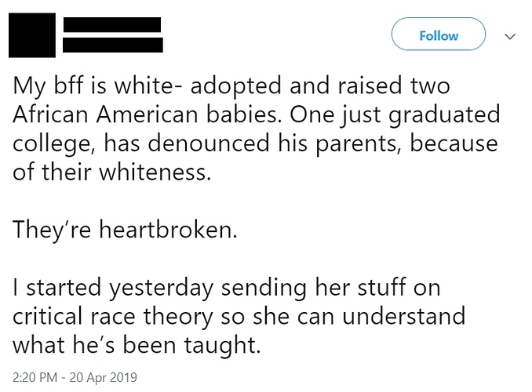Click the line 'what he's been taught.'

[137, 345]
